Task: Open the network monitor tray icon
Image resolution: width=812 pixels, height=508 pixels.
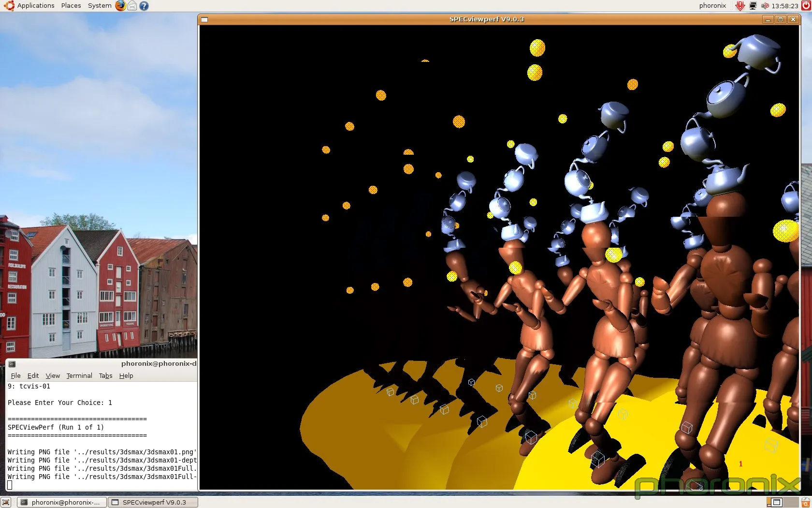Action: click(753, 6)
